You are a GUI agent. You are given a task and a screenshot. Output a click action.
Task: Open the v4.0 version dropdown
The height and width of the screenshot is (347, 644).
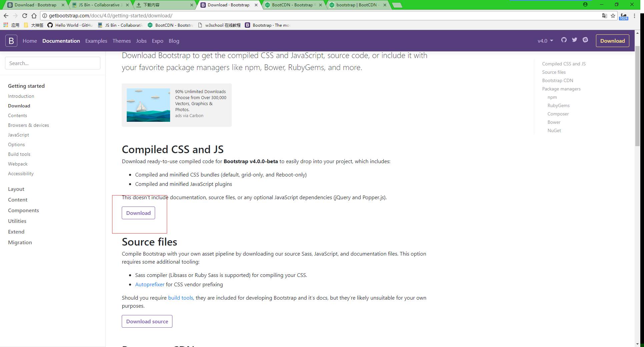[x=545, y=41]
